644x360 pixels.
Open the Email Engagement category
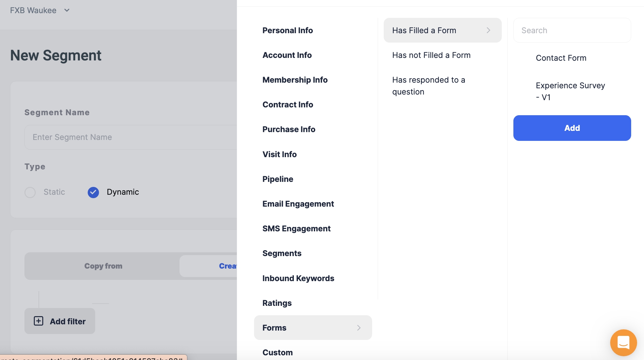[298, 204]
